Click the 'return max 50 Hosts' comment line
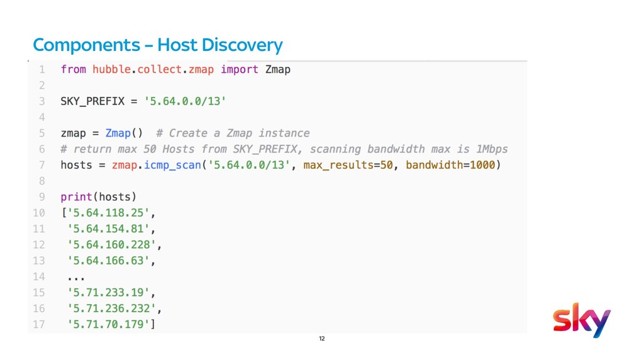The height and width of the screenshot is (362, 644). tap(284, 149)
